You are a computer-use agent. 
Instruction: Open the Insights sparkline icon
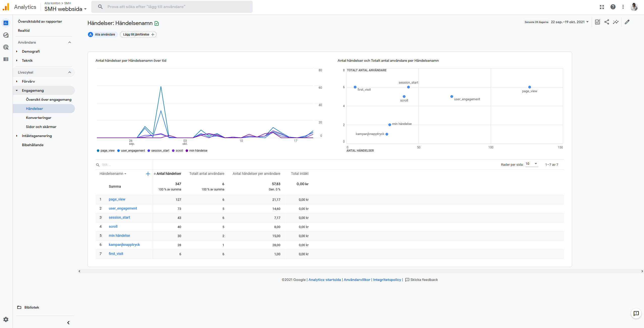click(x=616, y=22)
